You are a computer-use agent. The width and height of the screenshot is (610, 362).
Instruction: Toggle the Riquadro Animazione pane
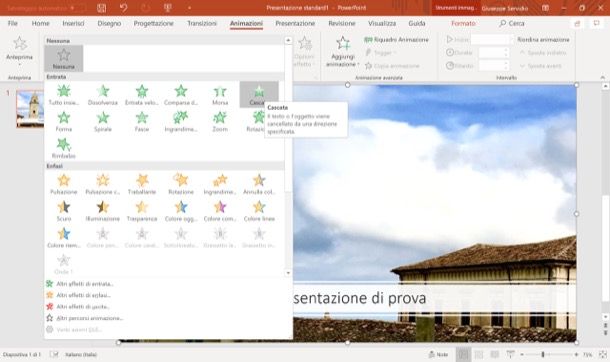(396, 40)
